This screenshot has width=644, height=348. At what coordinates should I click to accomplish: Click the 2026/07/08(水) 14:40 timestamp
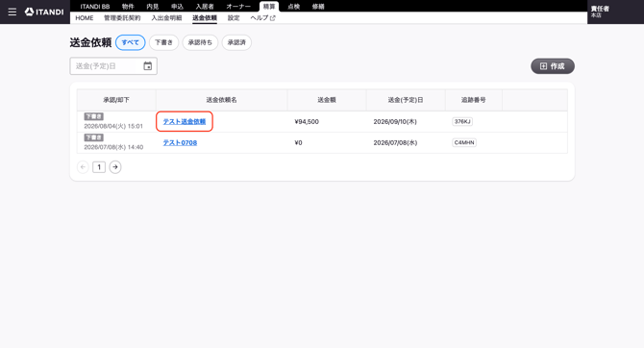point(113,147)
